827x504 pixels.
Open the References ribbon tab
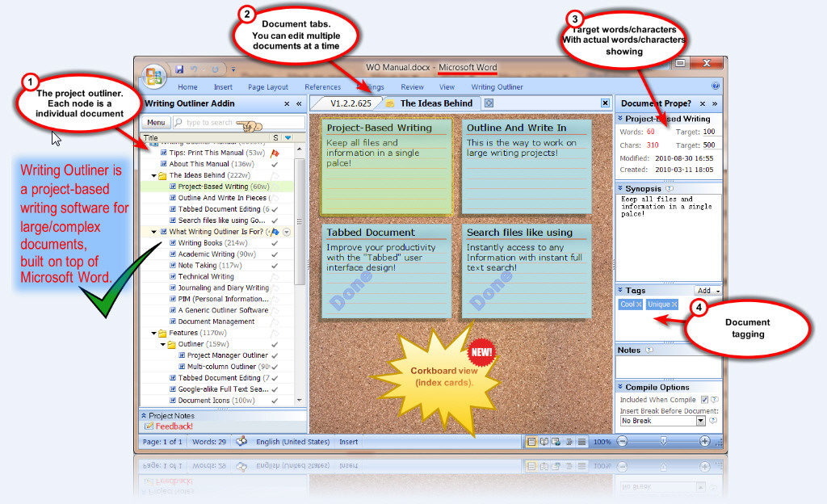click(x=323, y=87)
